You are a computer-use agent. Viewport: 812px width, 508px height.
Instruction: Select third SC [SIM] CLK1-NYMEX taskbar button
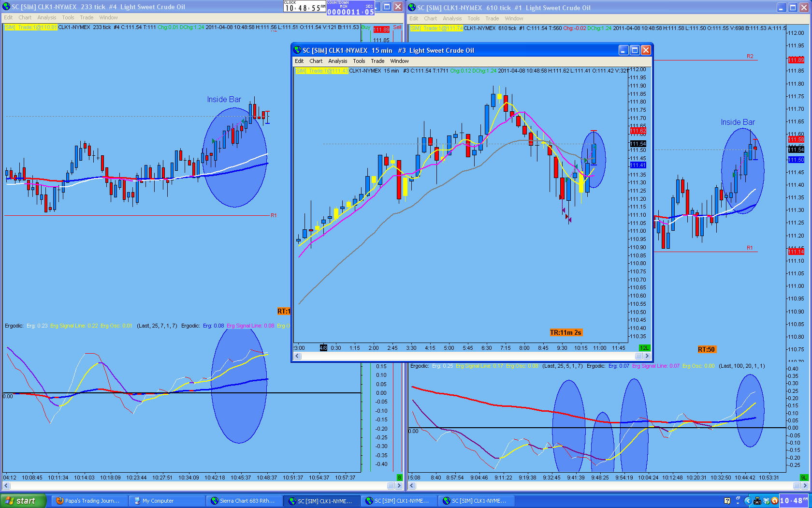coord(476,501)
